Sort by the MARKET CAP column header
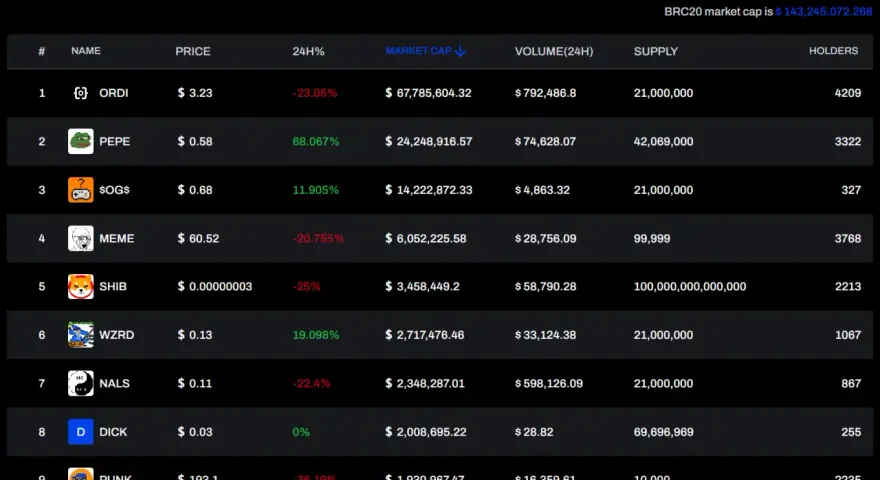 419,51
